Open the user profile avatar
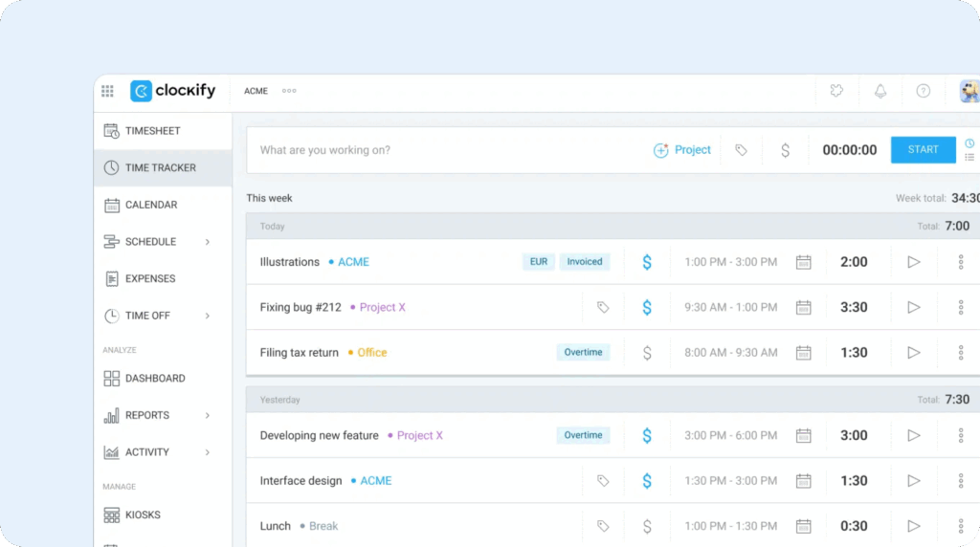Image resolution: width=980 pixels, height=547 pixels. [x=969, y=91]
